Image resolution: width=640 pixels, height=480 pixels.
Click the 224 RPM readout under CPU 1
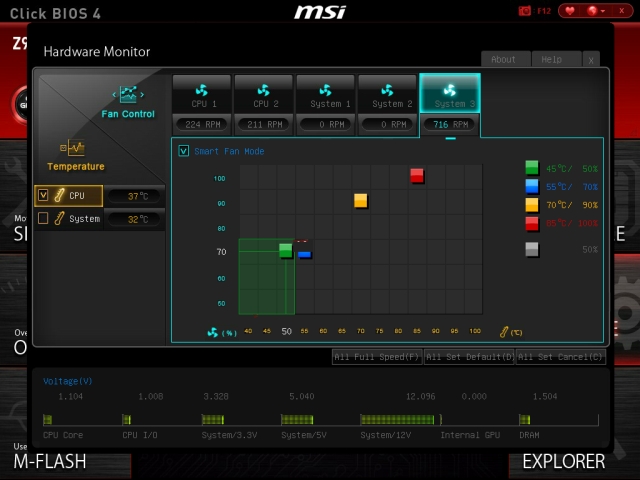pyautogui.click(x=202, y=124)
